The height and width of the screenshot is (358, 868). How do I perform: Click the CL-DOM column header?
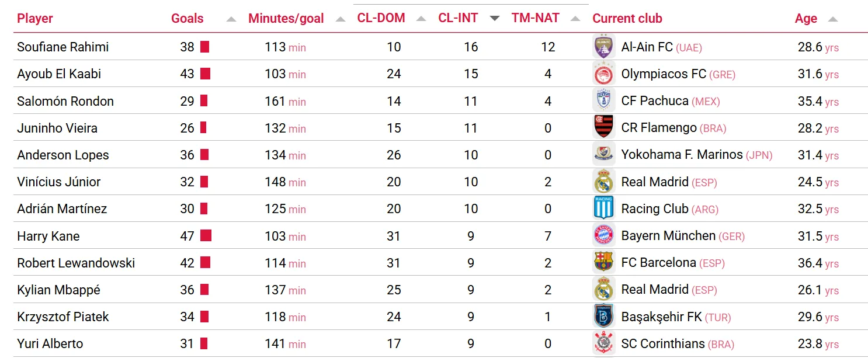381,18
